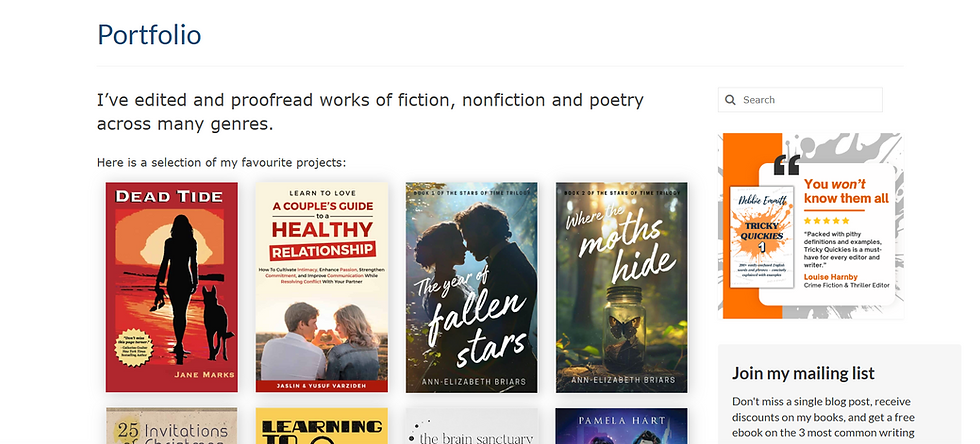Click the search magnifier icon

(731, 100)
